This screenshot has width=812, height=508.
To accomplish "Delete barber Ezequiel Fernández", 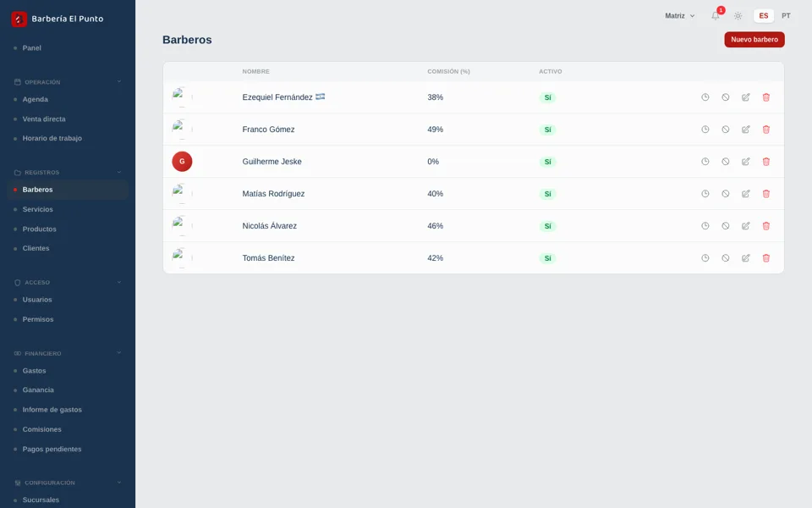I will click(x=766, y=97).
